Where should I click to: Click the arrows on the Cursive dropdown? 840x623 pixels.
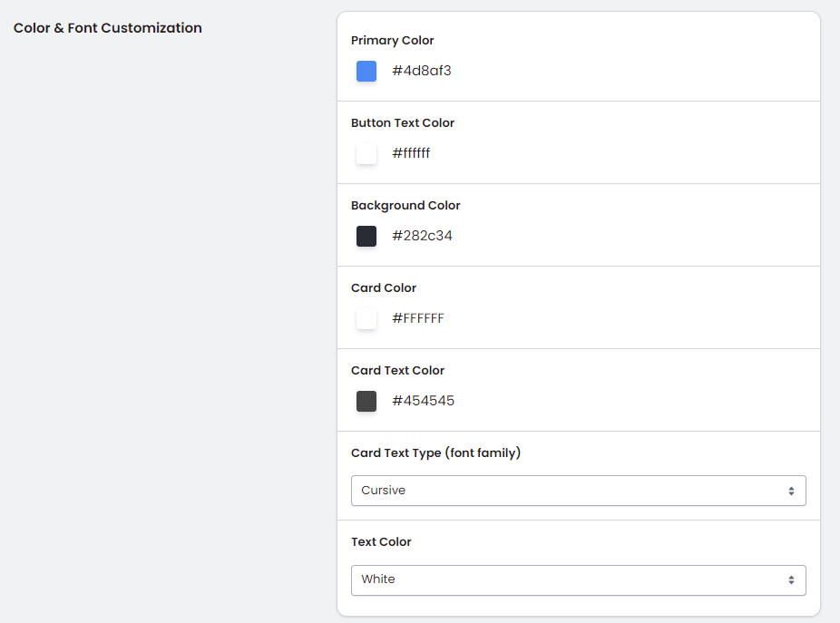(791, 491)
